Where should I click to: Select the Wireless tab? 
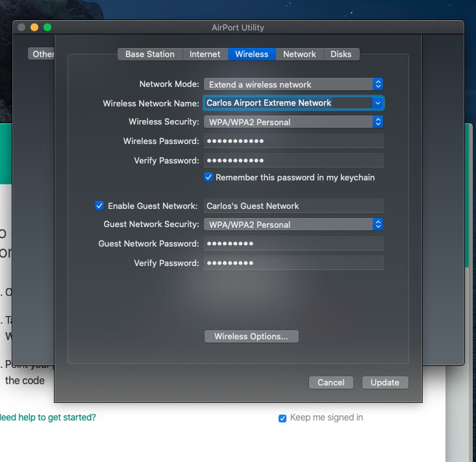252,55
